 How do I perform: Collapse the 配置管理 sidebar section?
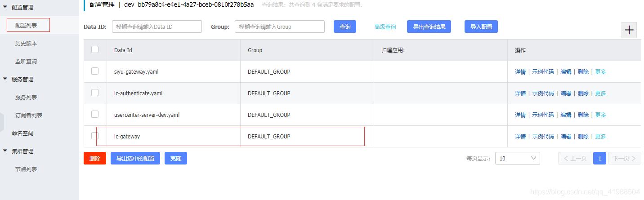click(5, 8)
